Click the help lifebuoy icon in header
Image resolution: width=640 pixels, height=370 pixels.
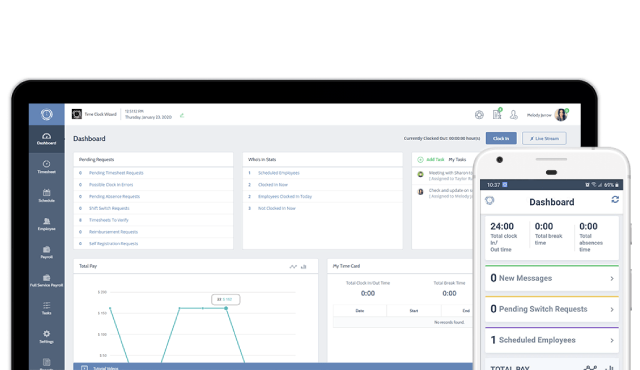(x=479, y=115)
